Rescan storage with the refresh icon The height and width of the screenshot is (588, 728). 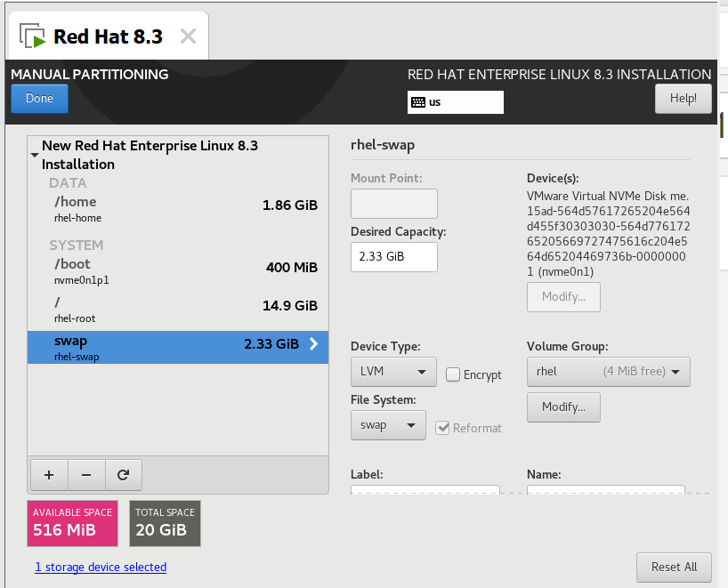click(124, 474)
